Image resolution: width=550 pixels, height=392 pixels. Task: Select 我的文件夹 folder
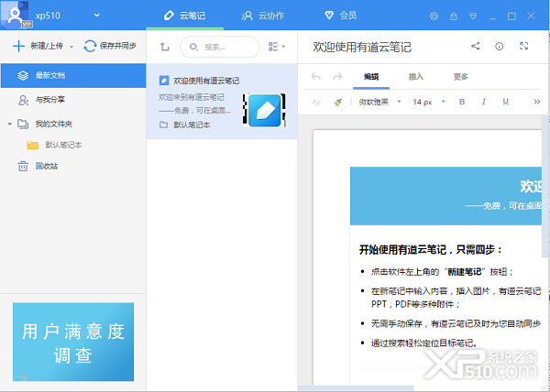[45, 124]
